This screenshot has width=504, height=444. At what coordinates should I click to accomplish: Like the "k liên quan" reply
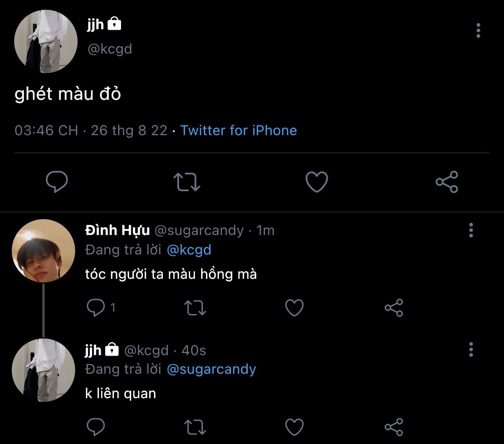click(294, 427)
